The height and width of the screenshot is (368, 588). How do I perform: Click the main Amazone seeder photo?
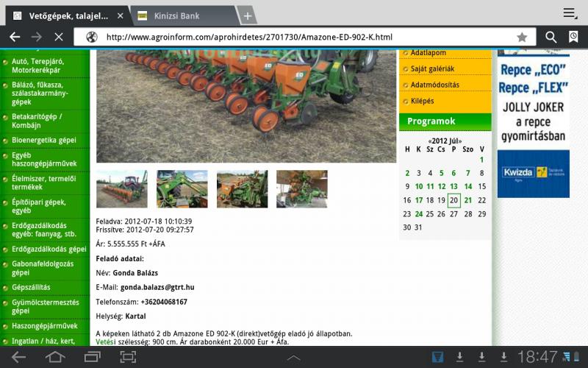(246, 106)
